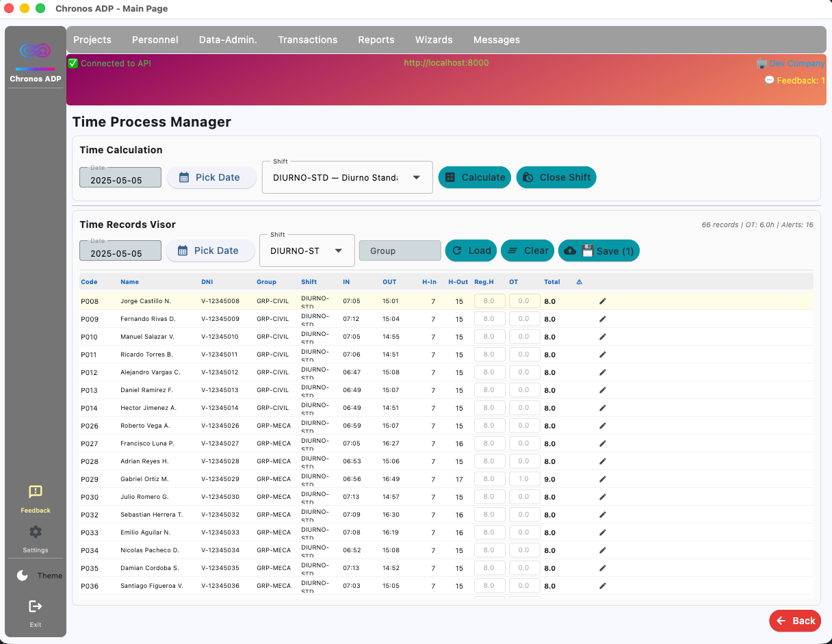Open Shift dropdown in Time Calculation
Image resolution: width=832 pixels, height=644 pixels.
click(x=348, y=177)
